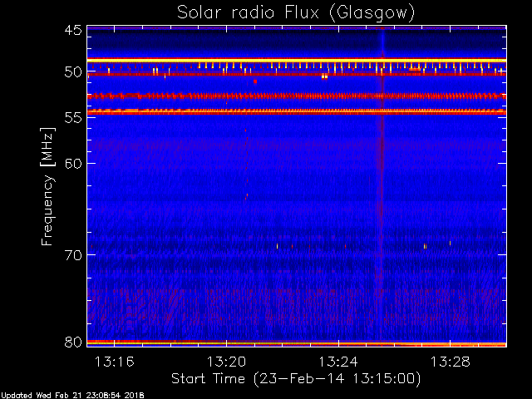Click the red square marker near 51 MHz
The image size is (532, 399).
255,81
